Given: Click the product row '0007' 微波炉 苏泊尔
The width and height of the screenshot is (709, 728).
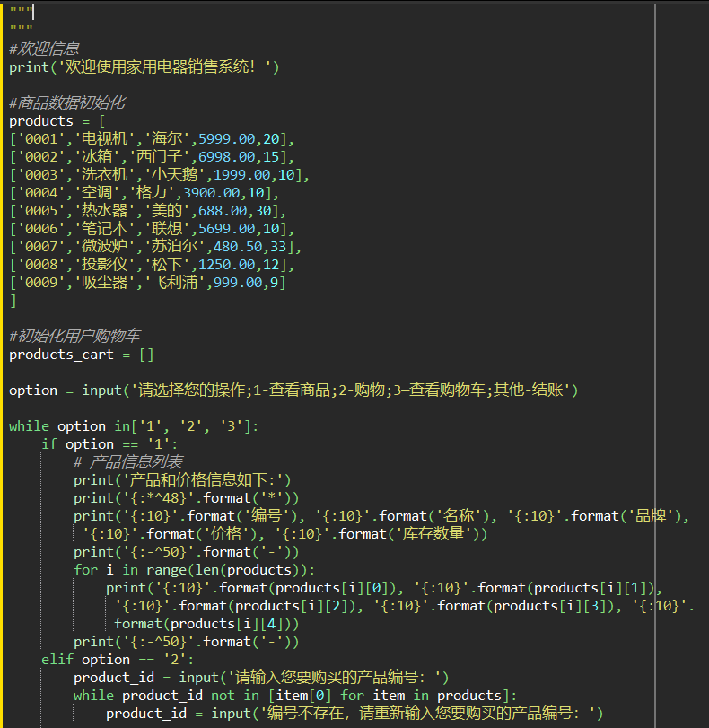Looking at the screenshot, I should (155, 247).
